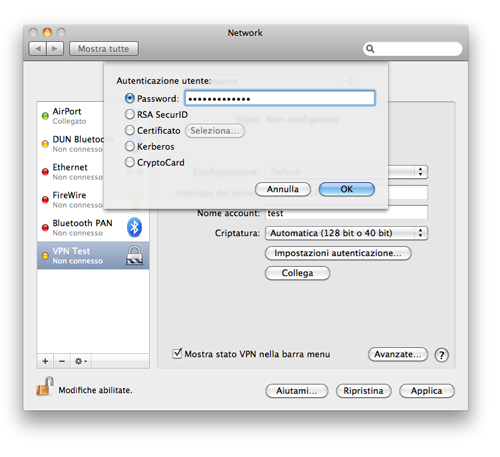Select CryptoCard authentication

pyautogui.click(x=130, y=162)
